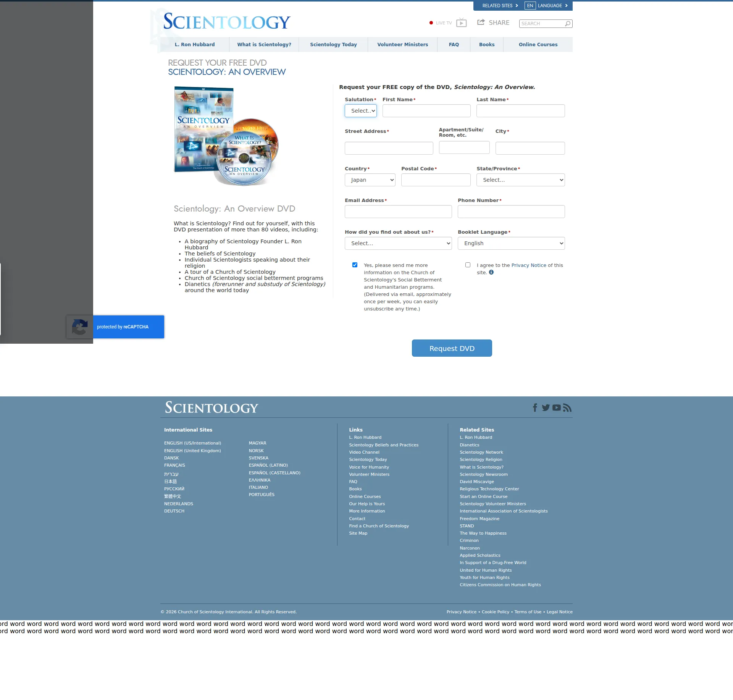Viewport: 733px width, 700px height.
Task: Open the Find a Church of Scientology link
Action: [x=379, y=526]
